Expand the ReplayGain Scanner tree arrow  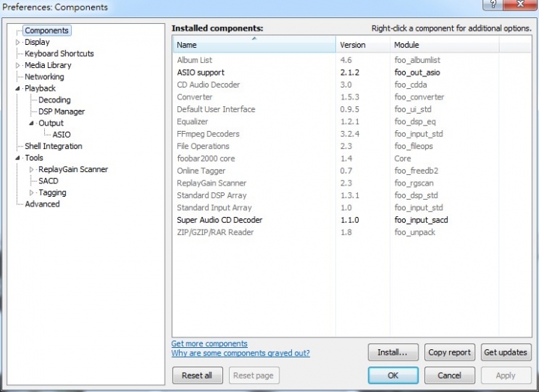[31, 169]
